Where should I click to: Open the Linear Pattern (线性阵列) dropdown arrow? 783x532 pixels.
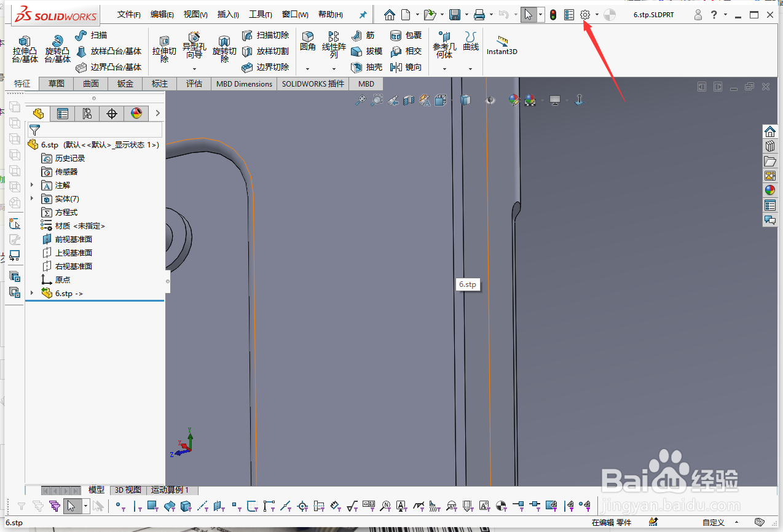(x=334, y=69)
